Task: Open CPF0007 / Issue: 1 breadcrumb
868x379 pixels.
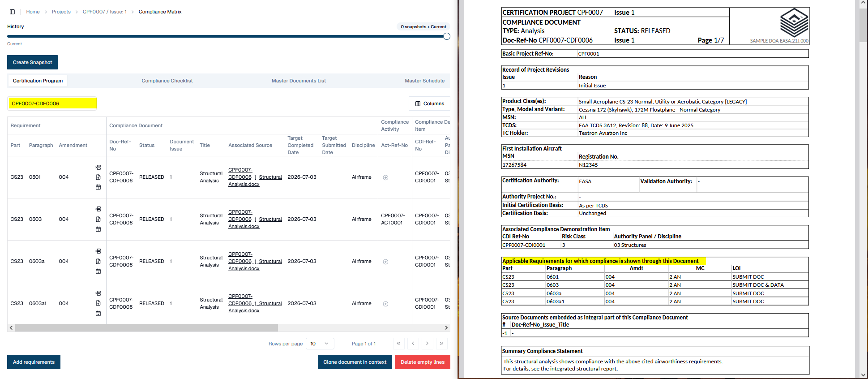Action: [105, 12]
